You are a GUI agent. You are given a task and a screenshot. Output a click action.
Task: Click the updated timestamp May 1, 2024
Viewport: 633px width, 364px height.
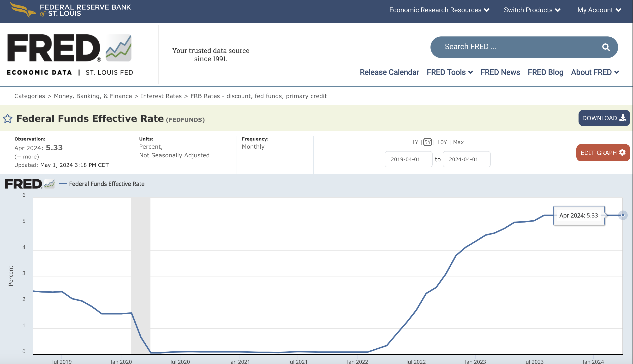[75, 165]
